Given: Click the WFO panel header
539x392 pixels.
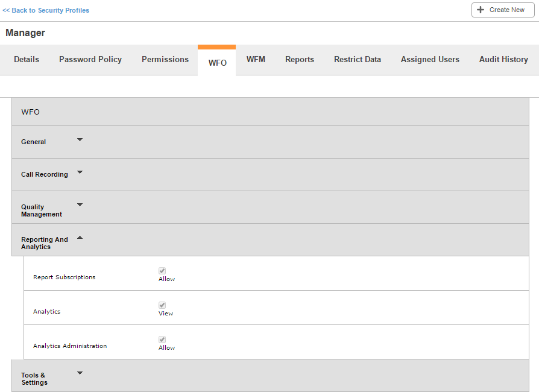Looking at the screenshot, I should 270,112.
